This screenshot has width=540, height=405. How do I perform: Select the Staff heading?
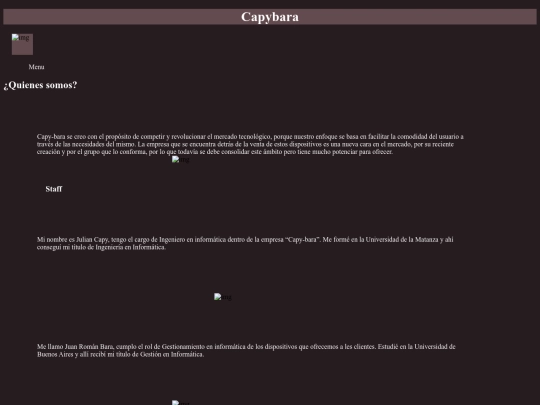coord(54,189)
